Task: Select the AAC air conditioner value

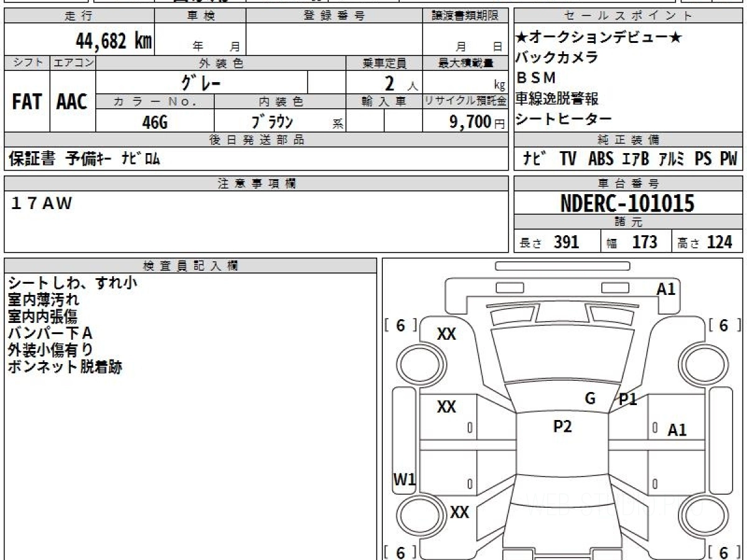Action: [x=72, y=102]
